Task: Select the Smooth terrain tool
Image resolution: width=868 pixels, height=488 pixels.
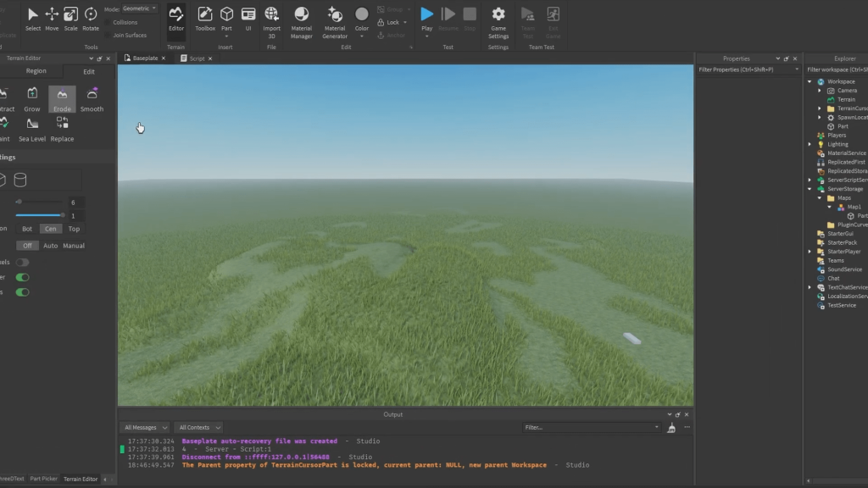Action: (x=92, y=100)
